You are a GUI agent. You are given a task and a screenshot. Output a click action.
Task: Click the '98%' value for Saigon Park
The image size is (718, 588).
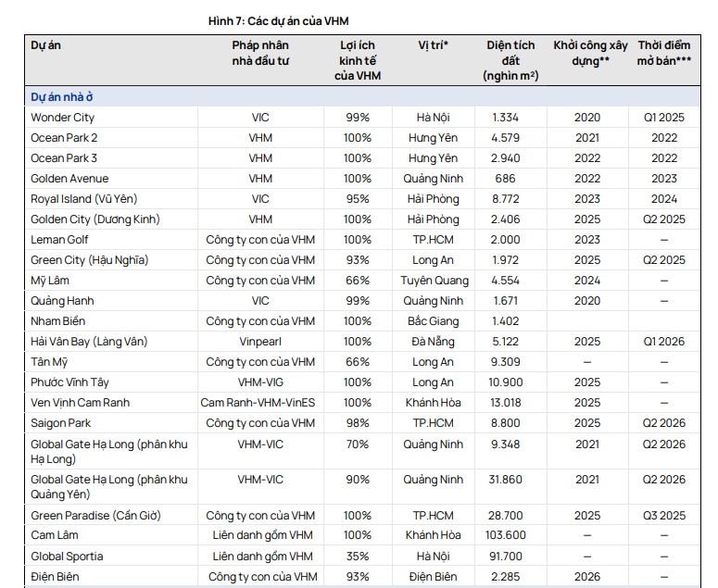(358, 423)
